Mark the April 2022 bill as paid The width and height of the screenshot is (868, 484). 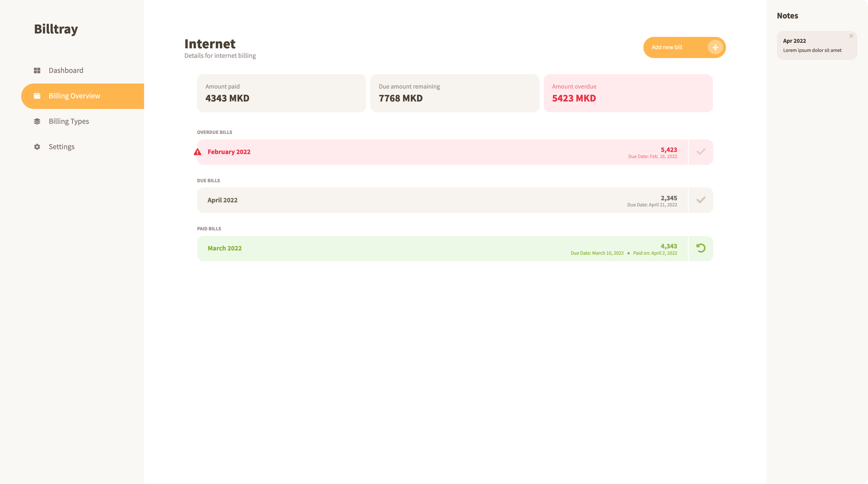701,200
